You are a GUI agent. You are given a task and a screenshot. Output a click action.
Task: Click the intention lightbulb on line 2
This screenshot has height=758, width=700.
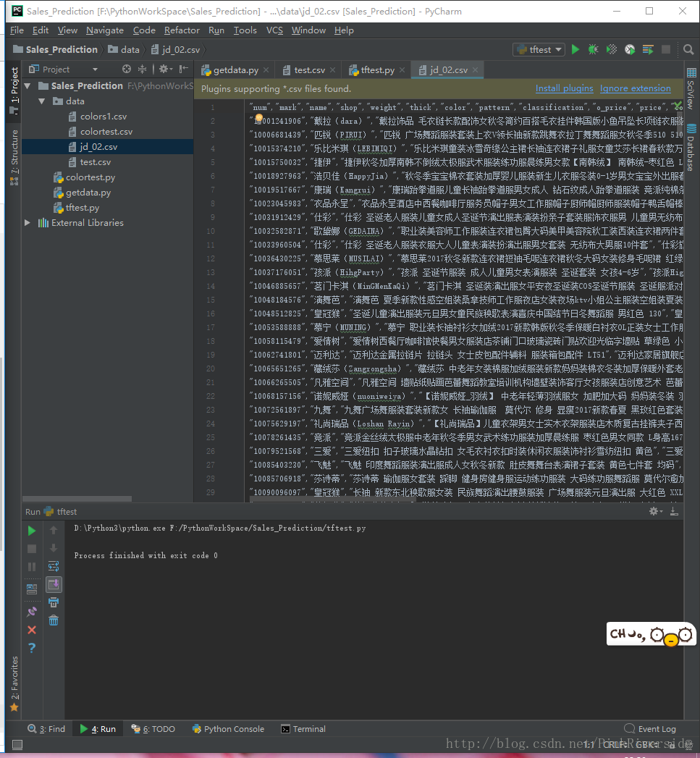(x=258, y=117)
